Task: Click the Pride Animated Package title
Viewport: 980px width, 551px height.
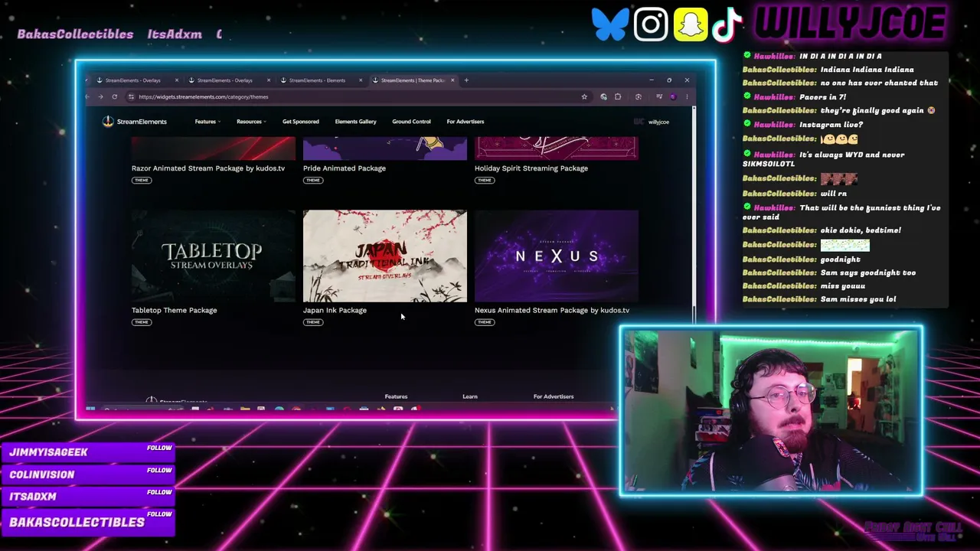Action: [345, 168]
